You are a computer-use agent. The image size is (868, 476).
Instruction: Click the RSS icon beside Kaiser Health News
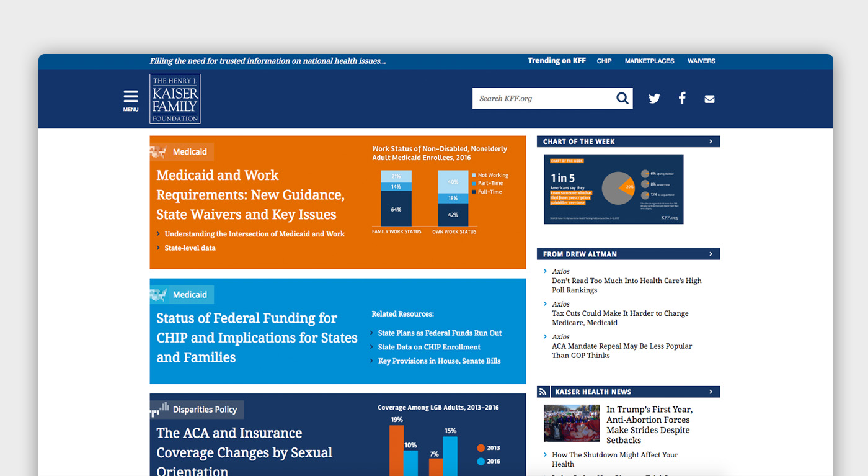coord(543,392)
